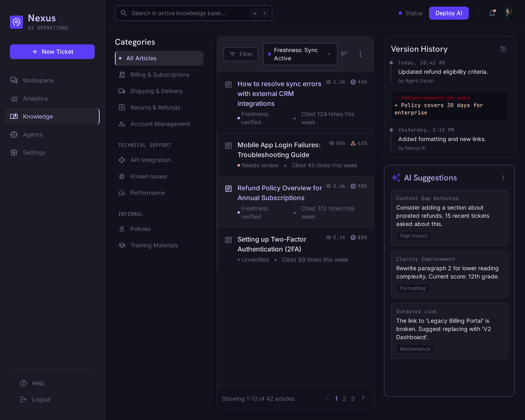Expand the Freshness: Sync Active dropdown
Screen dimensions: 525x420
pos(300,54)
